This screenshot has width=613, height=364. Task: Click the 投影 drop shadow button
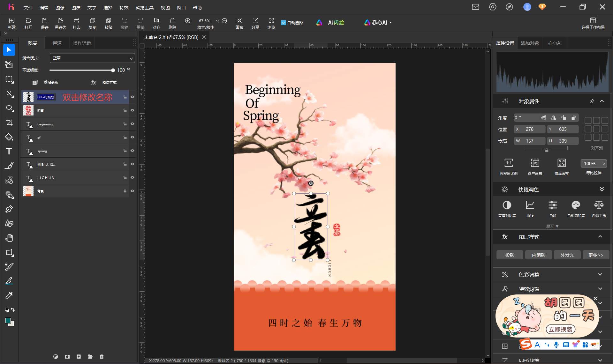[x=510, y=255]
